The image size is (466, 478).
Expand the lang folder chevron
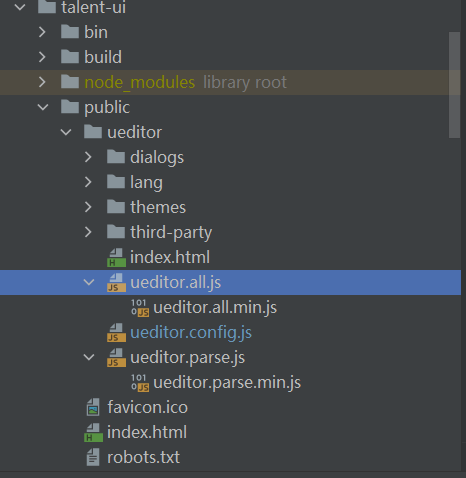(x=88, y=182)
